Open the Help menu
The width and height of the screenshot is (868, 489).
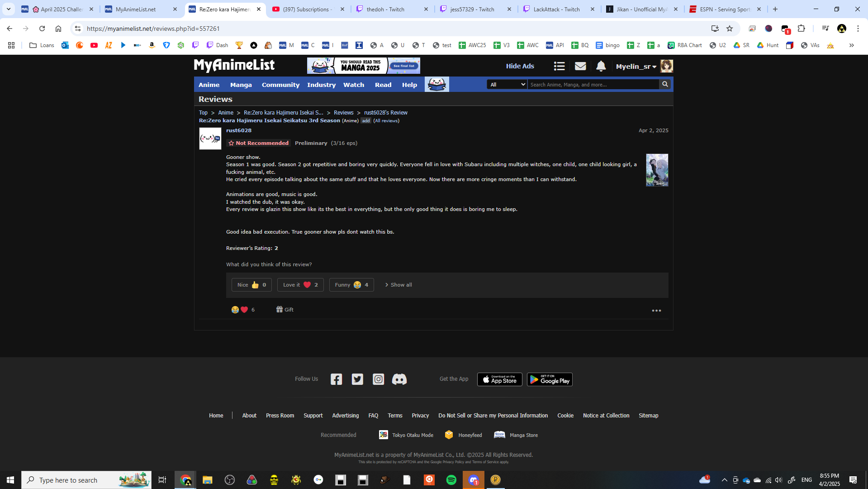click(x=410, y=85)
